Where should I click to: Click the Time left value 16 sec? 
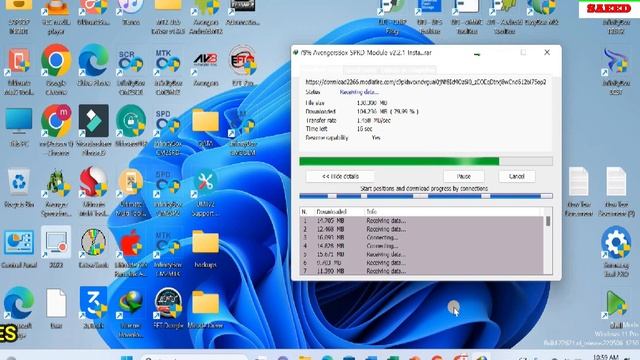(x=364, y=129)
